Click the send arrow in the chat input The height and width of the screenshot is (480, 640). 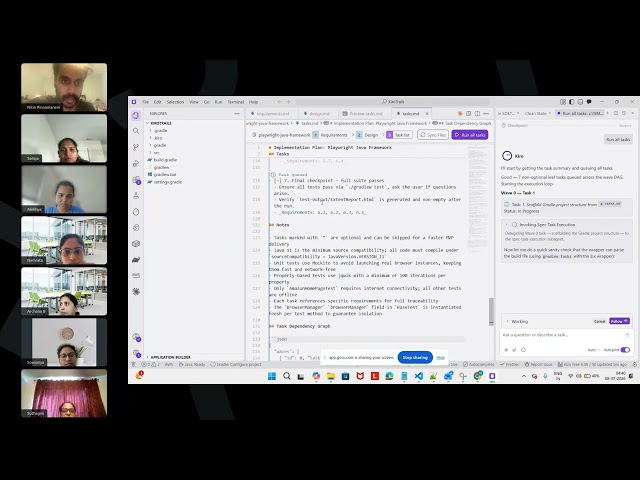click(x=627, y=335)
